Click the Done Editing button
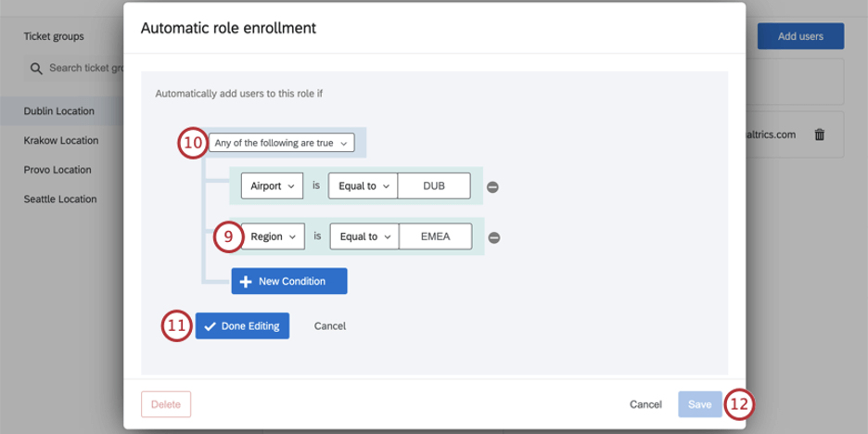868x434 pixels. tap(243, 325)
